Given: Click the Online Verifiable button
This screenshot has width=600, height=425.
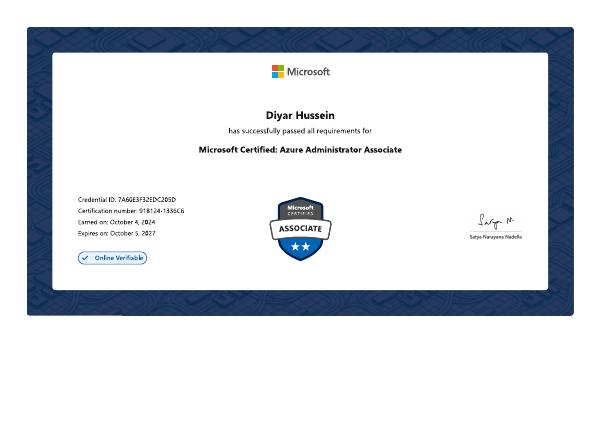Looking at the screenshot, I should click(112, 258).
